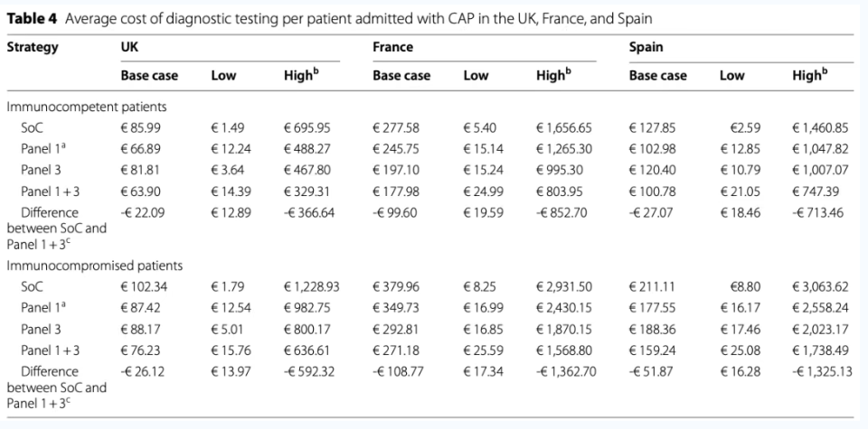868x429 pixels.
Task: Select the "Spain" country header
Action: click(646, 47)
